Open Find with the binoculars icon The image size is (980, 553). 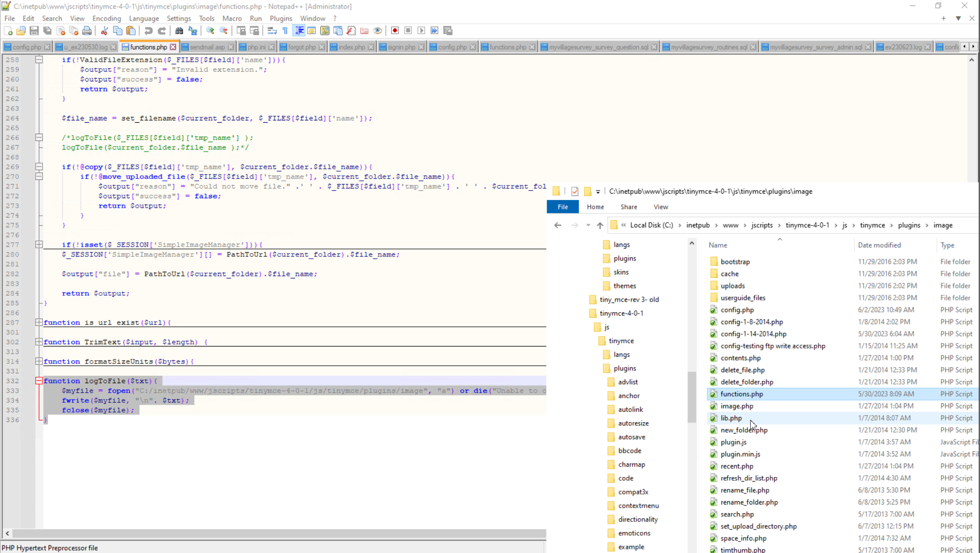179,31
